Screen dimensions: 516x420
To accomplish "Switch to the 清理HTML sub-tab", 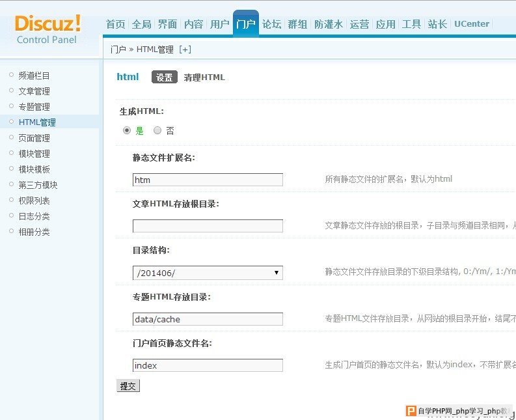I will click(204, 77).
